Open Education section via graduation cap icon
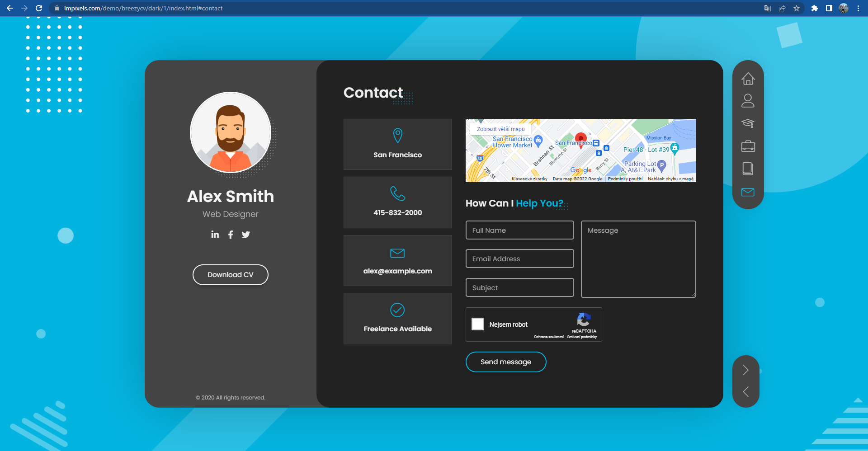This screenshot has width=868, height=451. (748, 123)
